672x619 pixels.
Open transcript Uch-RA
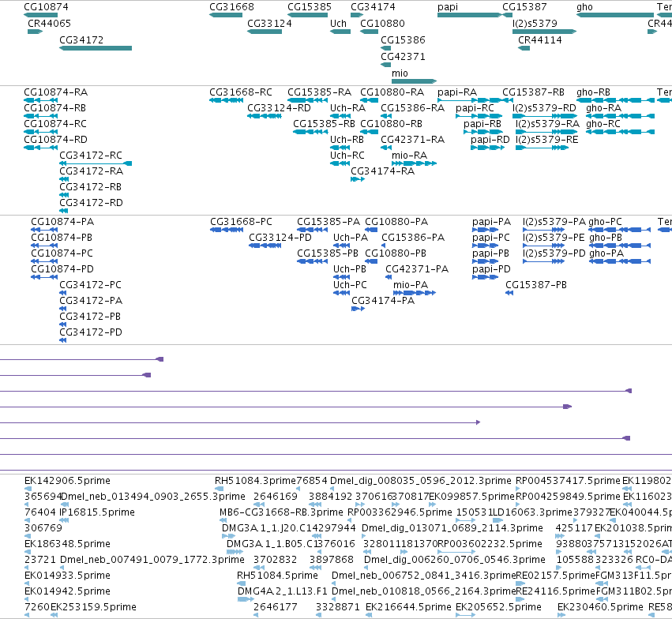(347, 108)
